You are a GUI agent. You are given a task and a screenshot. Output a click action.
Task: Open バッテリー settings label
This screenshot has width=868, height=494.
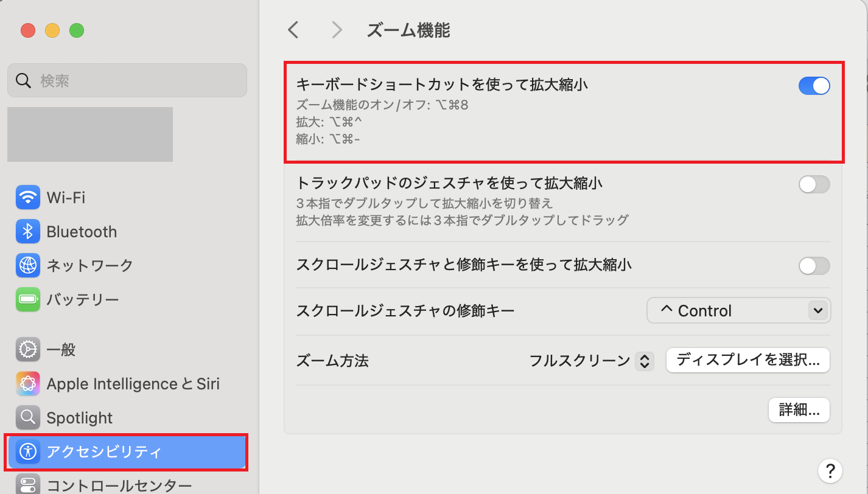83,299
